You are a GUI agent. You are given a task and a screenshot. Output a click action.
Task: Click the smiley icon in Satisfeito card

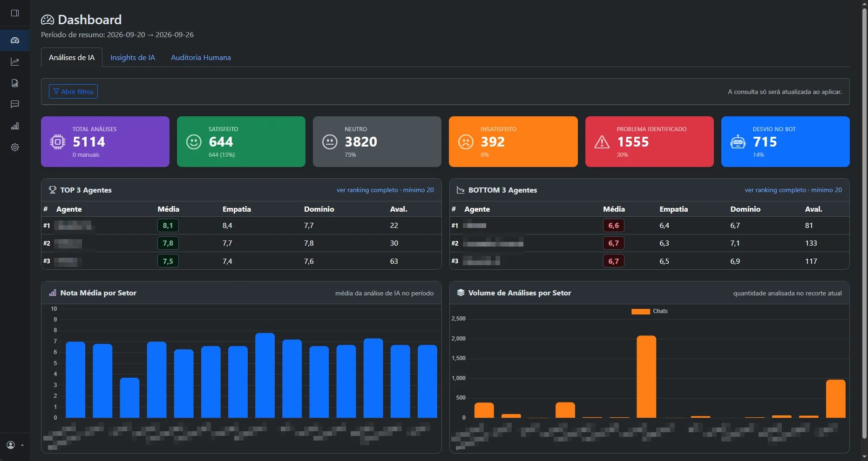click(194, 141)
